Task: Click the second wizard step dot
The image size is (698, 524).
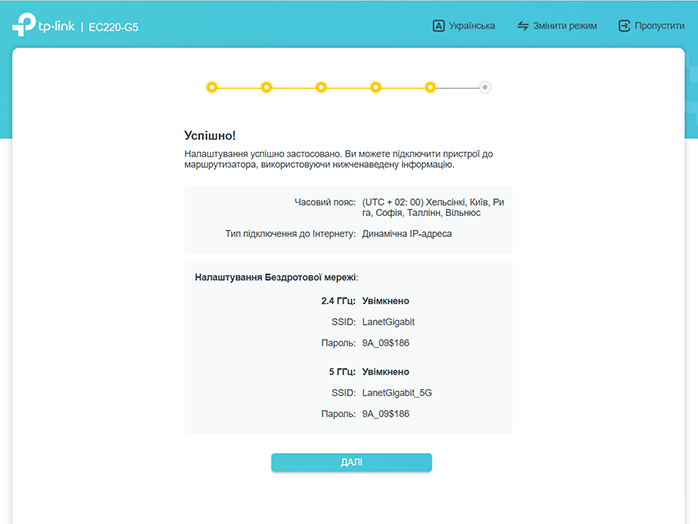Action: pos(266,87)
